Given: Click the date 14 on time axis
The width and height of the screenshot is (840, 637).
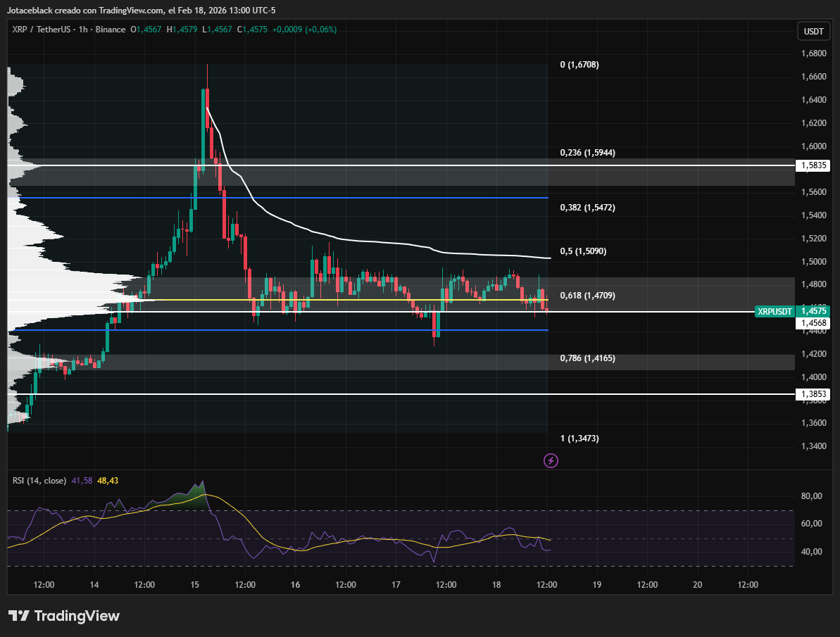Looking at the screenshot, I should [x=94, y=584].
